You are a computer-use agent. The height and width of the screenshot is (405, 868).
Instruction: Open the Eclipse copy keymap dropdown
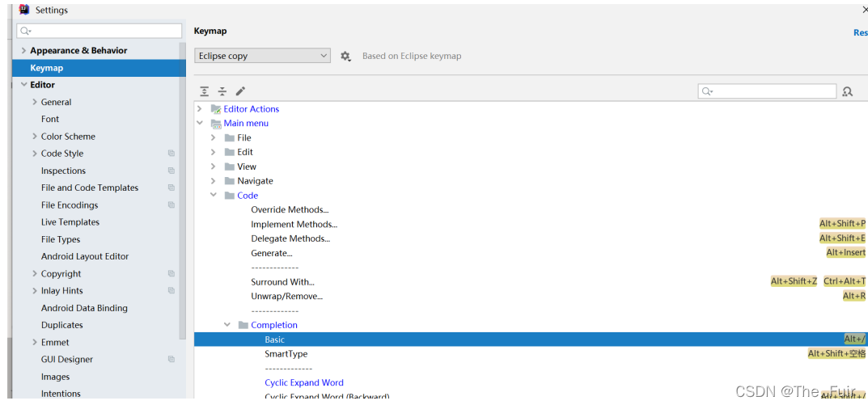click(262, 56)
